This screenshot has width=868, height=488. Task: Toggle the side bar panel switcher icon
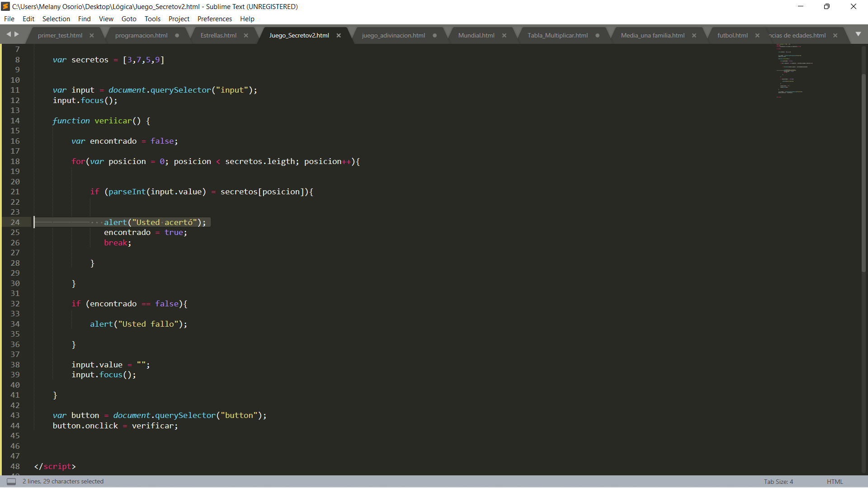click(11, 481)
